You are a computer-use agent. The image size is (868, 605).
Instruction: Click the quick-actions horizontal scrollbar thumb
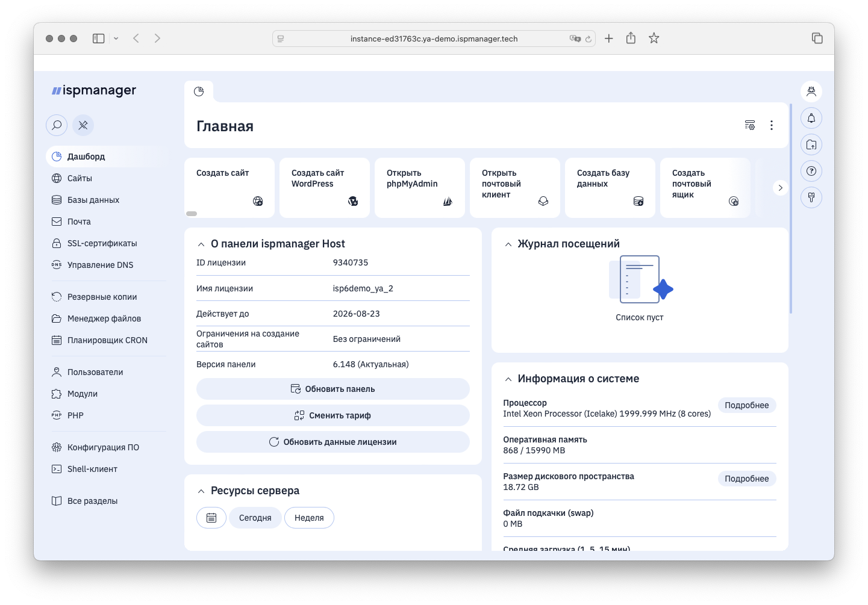point(192,214)
